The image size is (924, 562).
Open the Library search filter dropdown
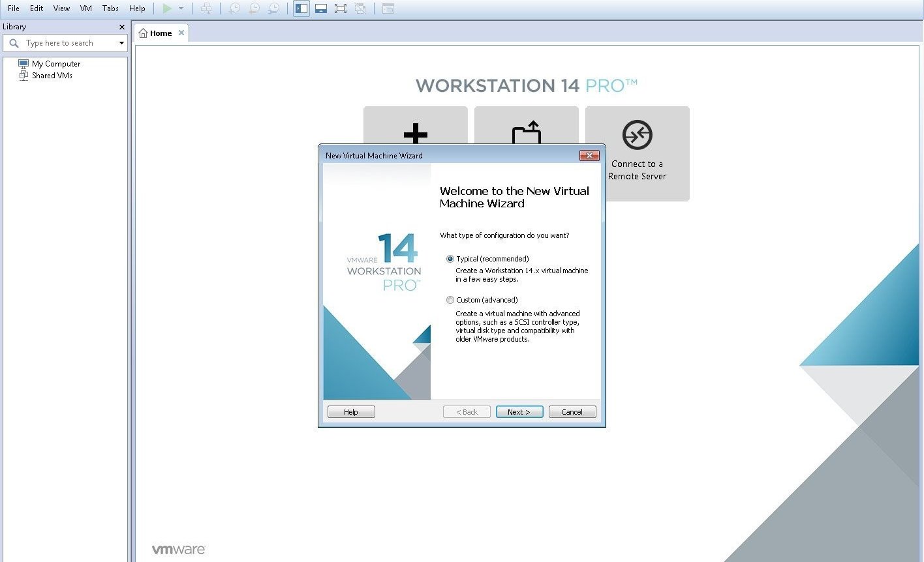(121, 43)
